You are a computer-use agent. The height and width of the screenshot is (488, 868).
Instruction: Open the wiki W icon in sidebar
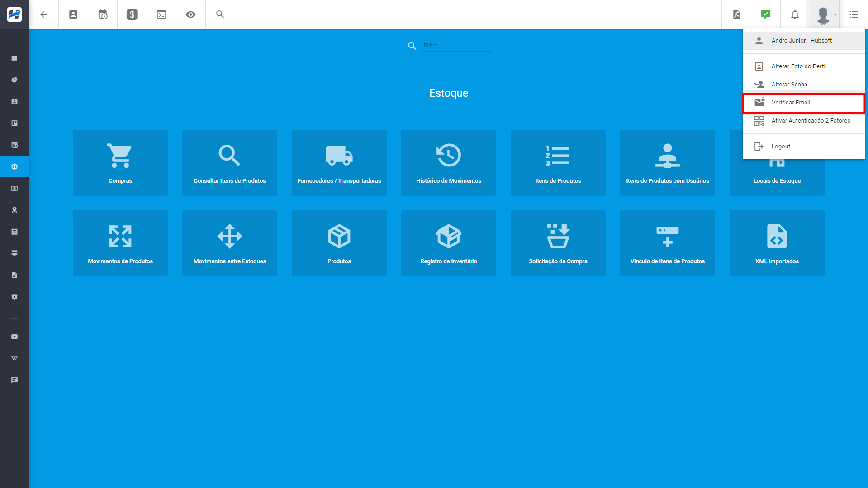click(14, 358)
